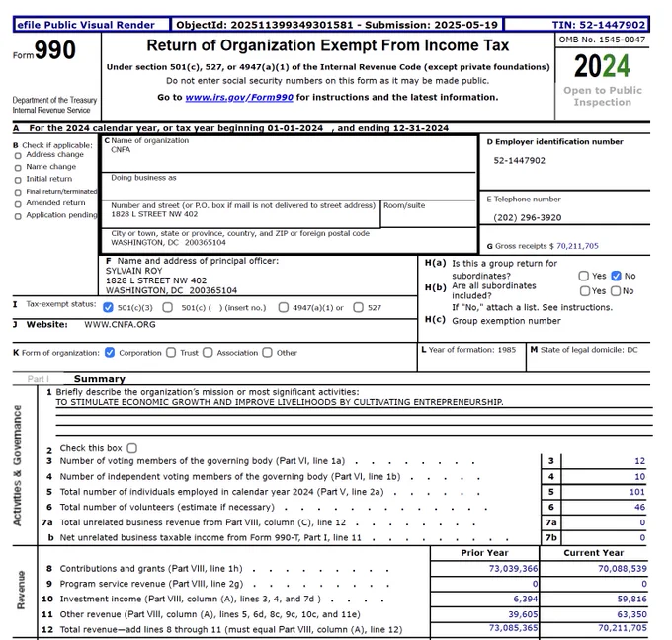Click prior year other revenue 39,605
The width and height of the screenshot is (672, 640).
pos(523,614)
